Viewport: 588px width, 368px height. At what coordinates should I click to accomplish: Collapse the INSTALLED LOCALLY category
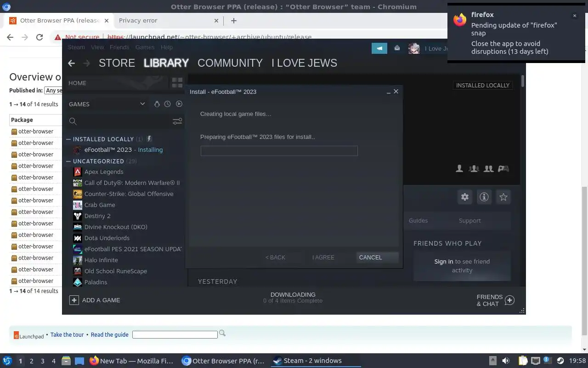[68, 139]
